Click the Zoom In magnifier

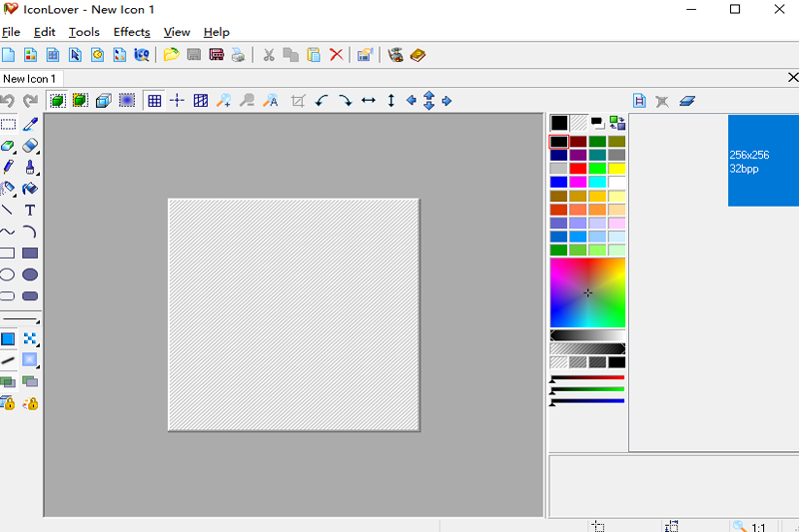pos(224,101)
